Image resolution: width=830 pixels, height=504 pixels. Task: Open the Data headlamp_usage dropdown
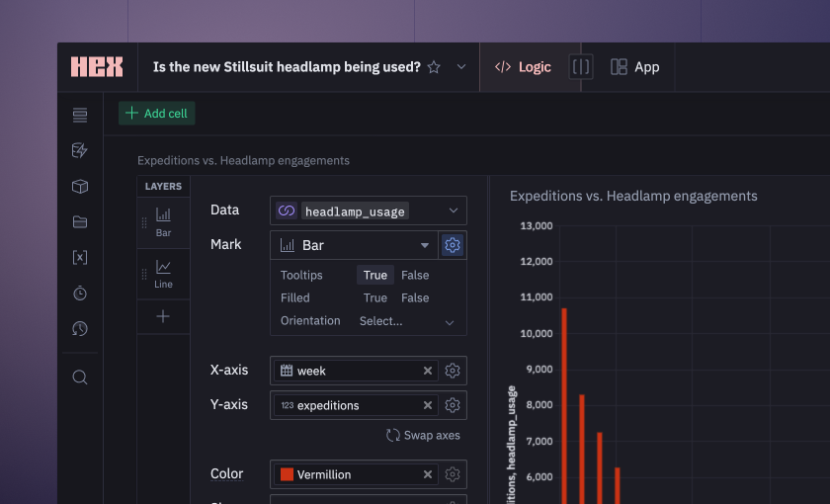click(369, 210)
